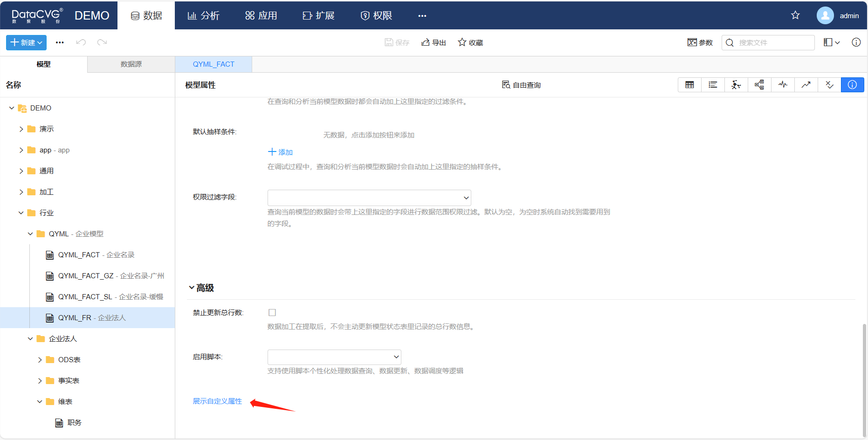Screen dimensions: 868x440
Task: Open the 数据 data menu
Action: coord(146,15)
